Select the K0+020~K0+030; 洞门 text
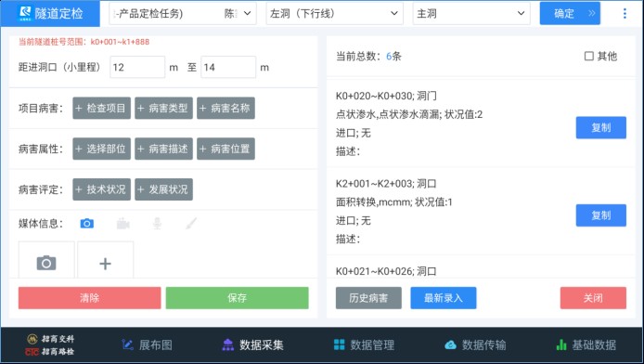Screen dimensions: 644x364 tap(386, 96)
